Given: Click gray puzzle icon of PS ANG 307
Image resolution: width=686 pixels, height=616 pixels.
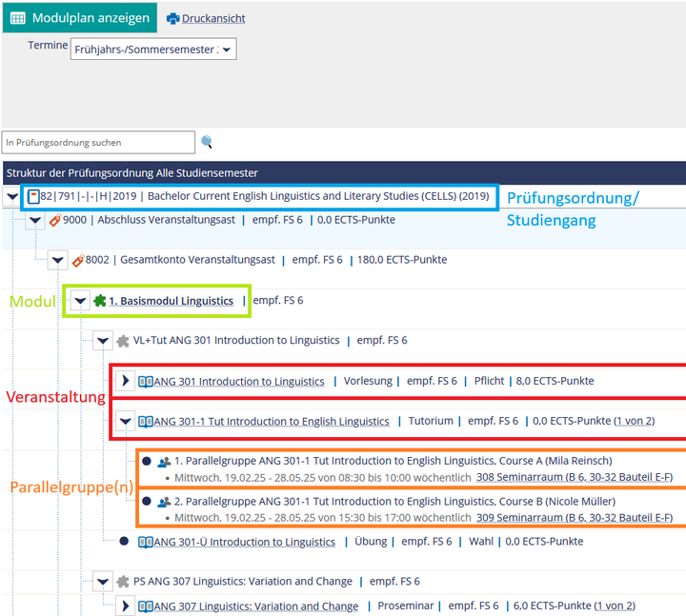Looking at the screenshot, I should pos(123,582).
